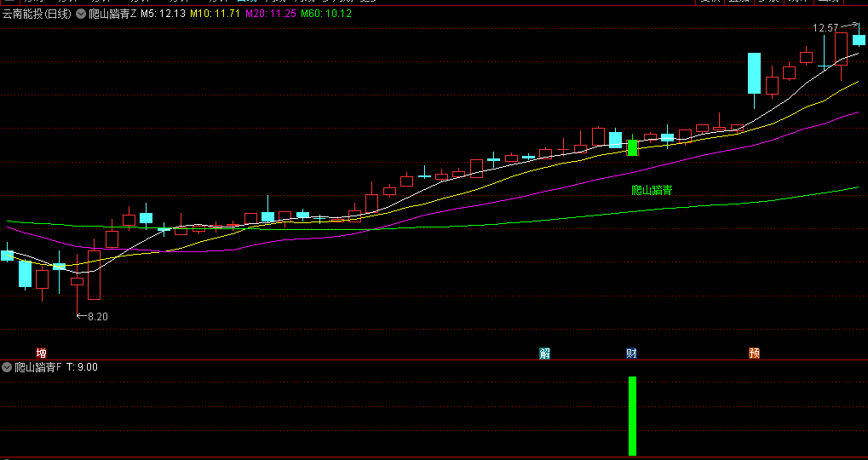Screen dimensions: 868x460
Task: Click the 爬山踏青F sub-indicator name
Action: pos(38,367)
